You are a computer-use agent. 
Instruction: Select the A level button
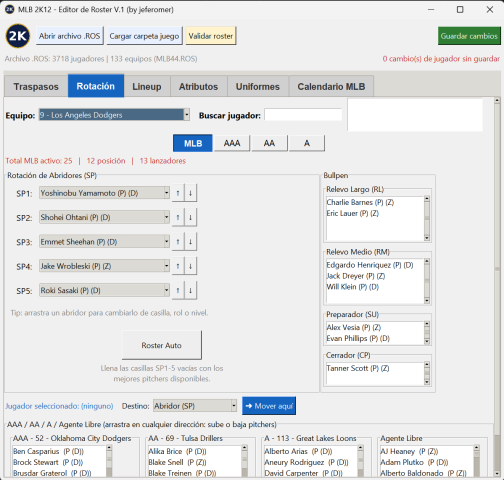tap(307, 143)
